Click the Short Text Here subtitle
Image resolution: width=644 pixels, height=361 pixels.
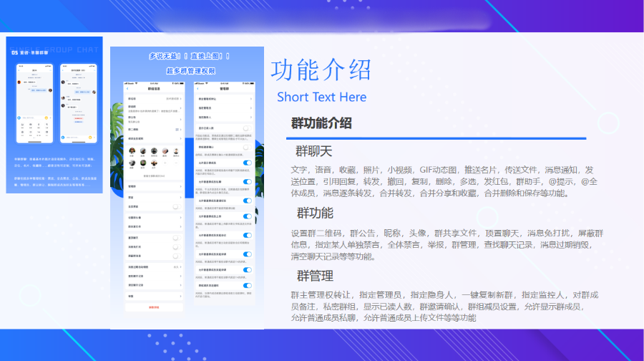pos(321,97)
